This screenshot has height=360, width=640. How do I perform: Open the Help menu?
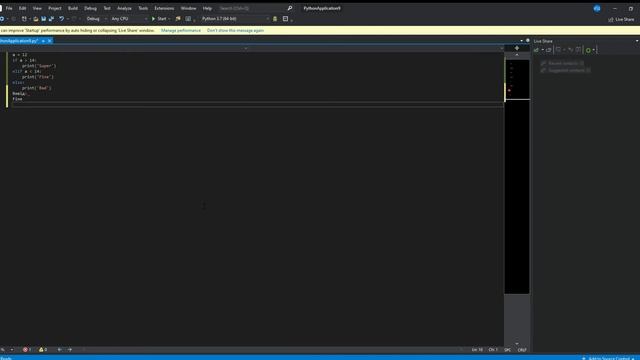pos(207,8)
